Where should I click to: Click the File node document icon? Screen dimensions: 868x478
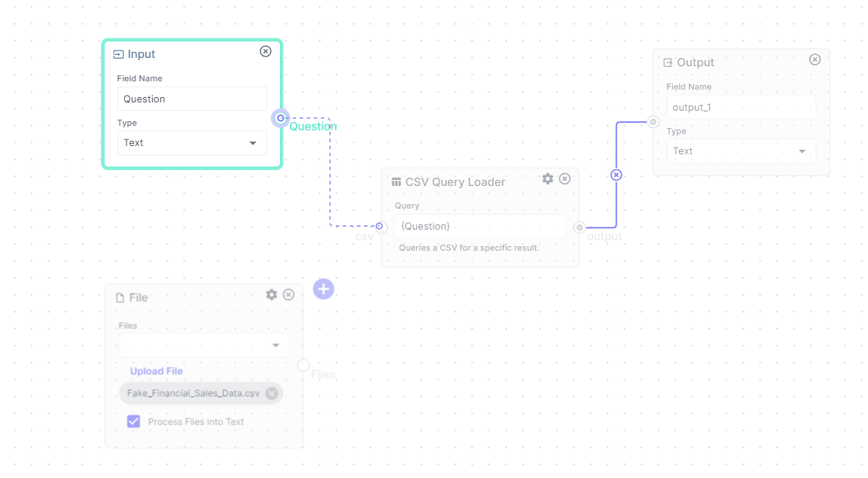point(120,297)
